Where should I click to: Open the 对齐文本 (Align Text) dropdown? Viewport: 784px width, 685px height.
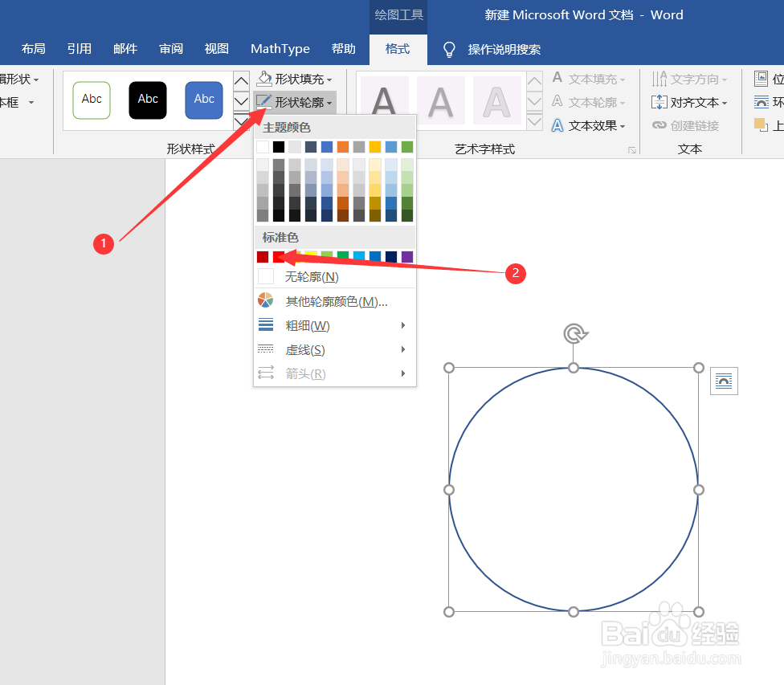pos(689,103)
